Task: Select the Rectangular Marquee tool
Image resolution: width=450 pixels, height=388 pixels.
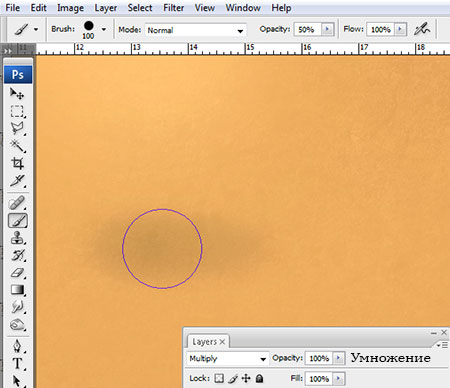Action: 17,111
